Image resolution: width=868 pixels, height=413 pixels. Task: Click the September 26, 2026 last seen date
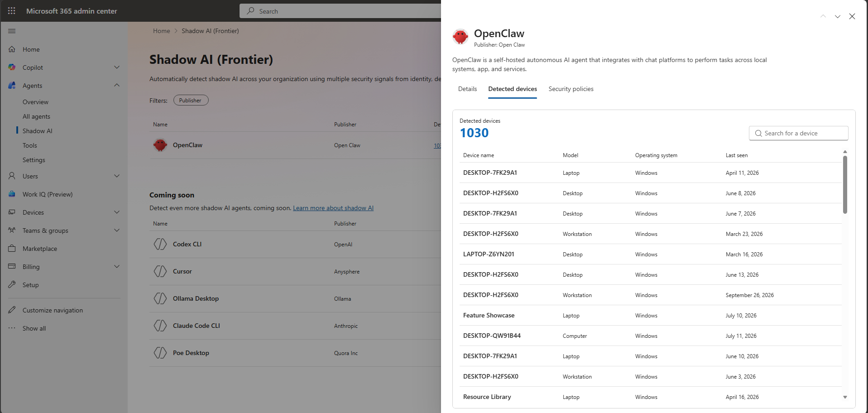[x=750, y=295]
